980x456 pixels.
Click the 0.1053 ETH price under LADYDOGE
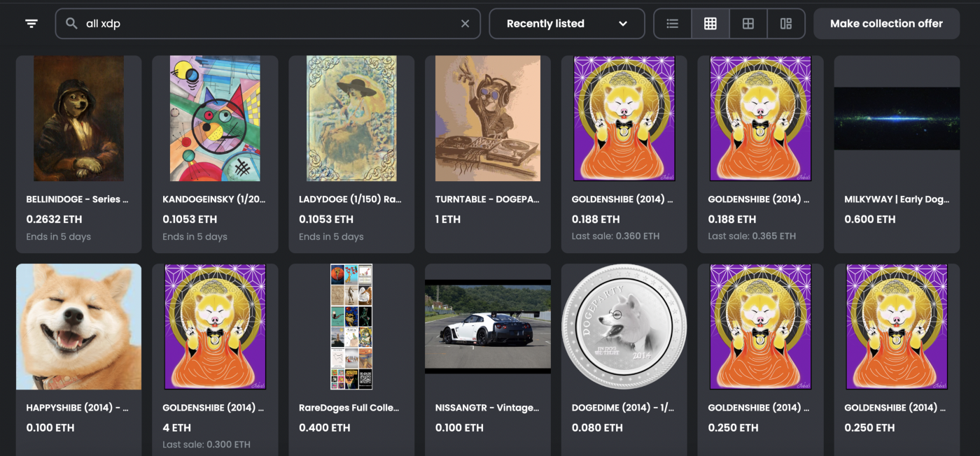click(326, 219)
